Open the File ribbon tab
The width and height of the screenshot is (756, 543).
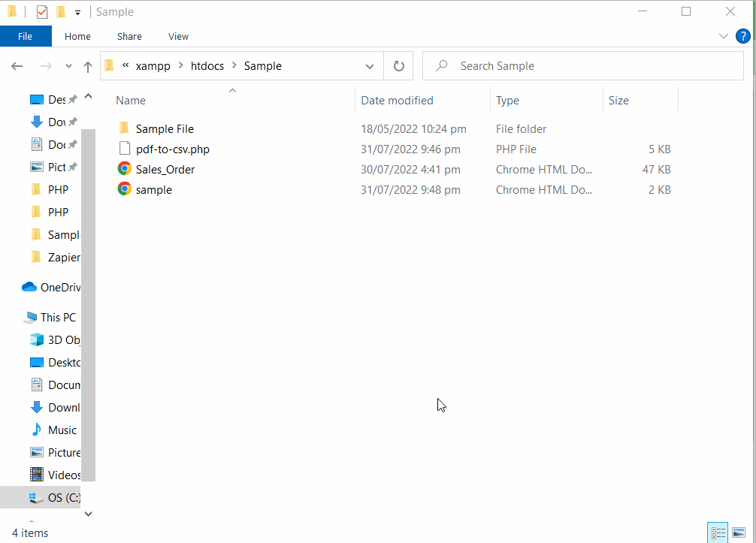[x=26, y=36]
